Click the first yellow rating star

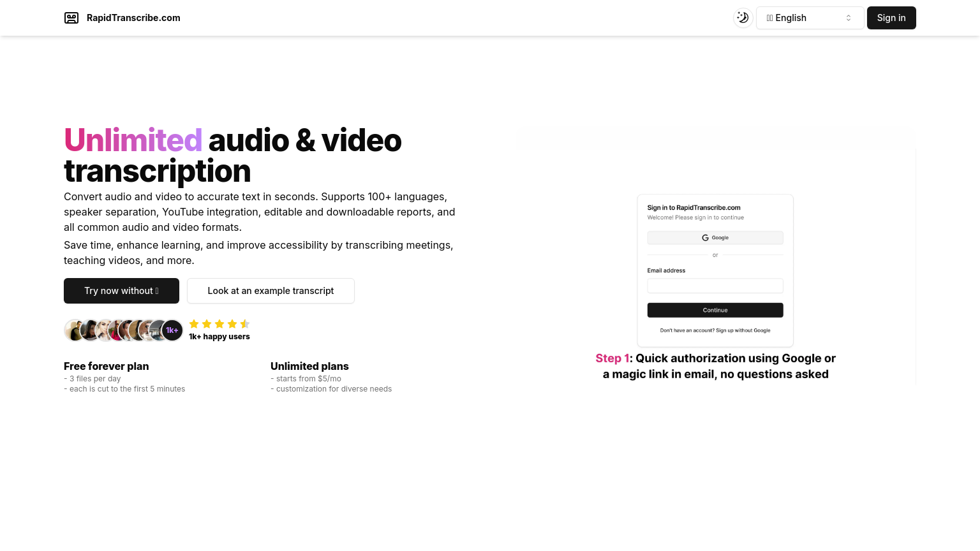194,324
